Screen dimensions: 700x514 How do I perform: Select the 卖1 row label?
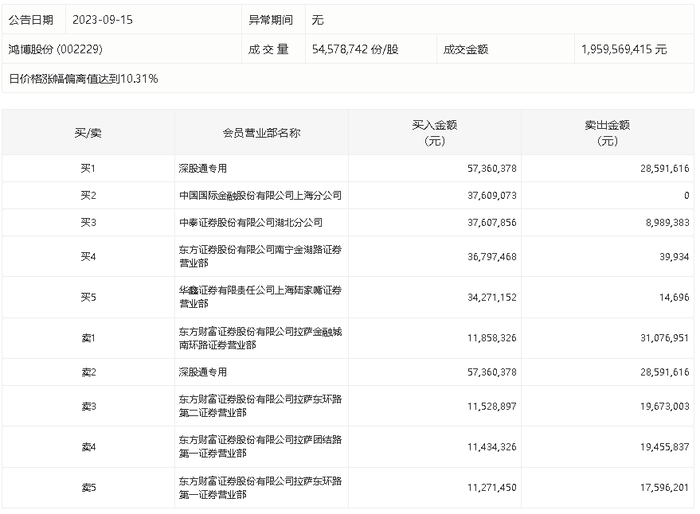point(88,338)
